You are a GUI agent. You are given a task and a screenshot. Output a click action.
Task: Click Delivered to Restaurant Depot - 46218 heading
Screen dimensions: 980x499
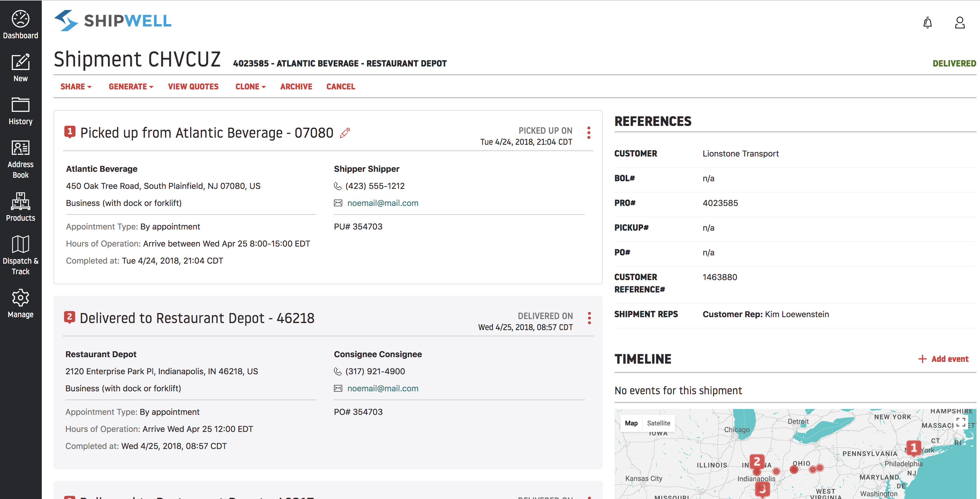point(197,318)
